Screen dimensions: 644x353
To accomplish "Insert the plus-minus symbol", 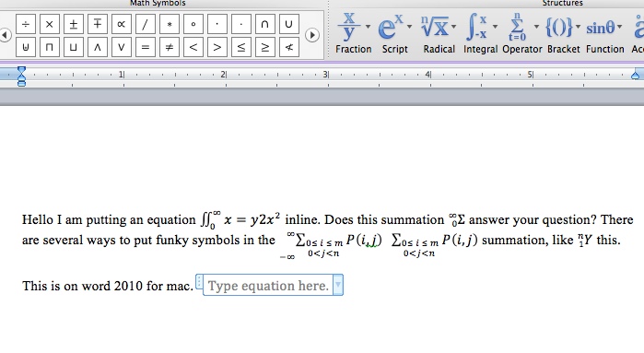I will [x=74, y=24].
